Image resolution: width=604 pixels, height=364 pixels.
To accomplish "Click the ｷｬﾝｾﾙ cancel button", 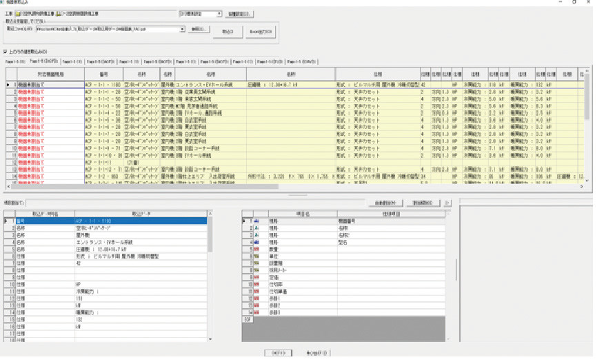I will click(x=316, y=353).
